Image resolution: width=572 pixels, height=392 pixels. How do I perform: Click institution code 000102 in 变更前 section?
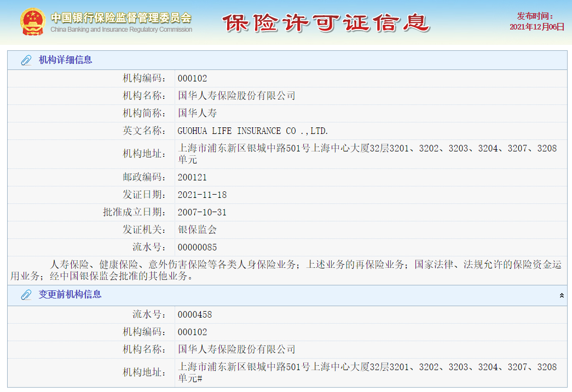tap(192, 332)
